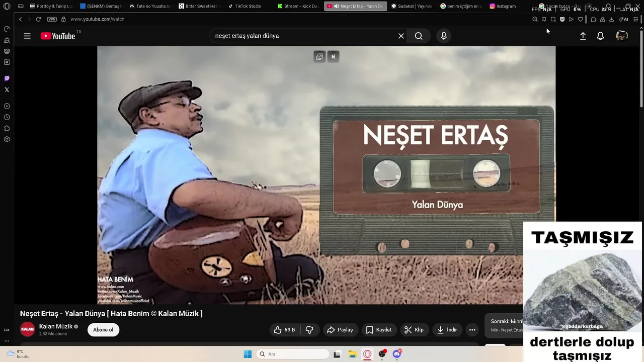Click the Abone ol subscribe button
Screen dimensions: 644x362
click(103, 330)
